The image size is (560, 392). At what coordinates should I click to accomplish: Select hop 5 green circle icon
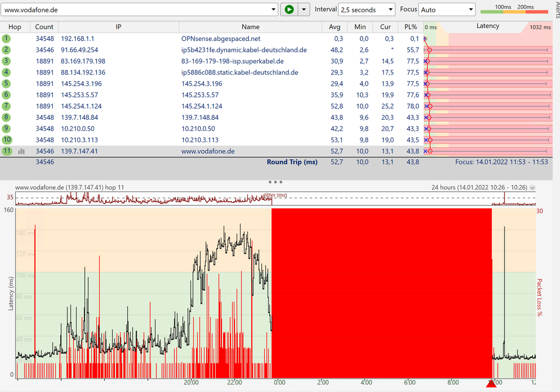[x=6, y=83]
